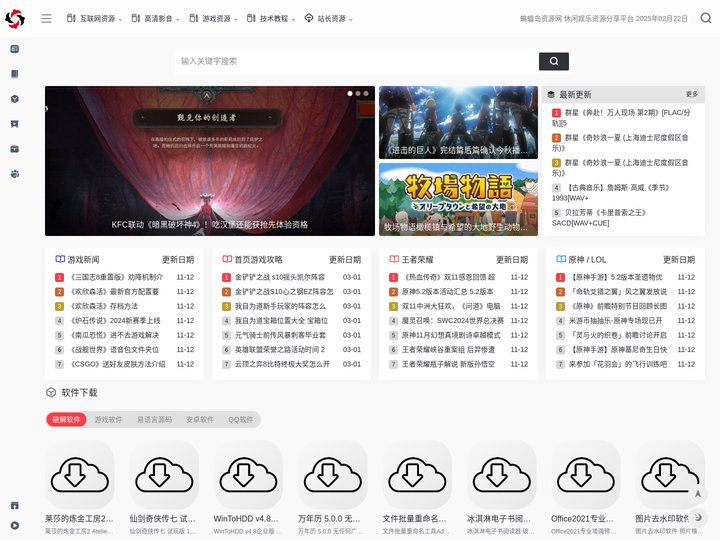Viewport: 720px width, 540px height.
Task: Open 贝拉芳蒂《卡里普索之王》 entry
Action: click(x=599, y=218)
